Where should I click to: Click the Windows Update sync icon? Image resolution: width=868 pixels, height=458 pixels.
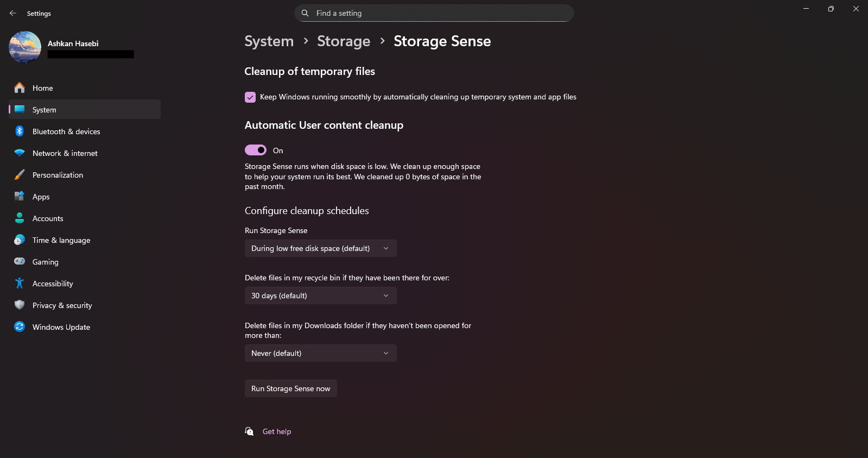[20, 327]
